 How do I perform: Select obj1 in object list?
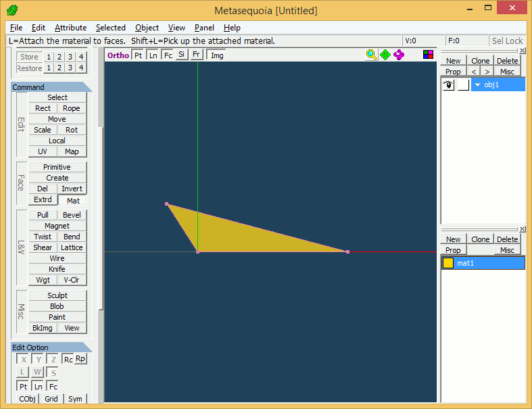[x=498, y=85]
